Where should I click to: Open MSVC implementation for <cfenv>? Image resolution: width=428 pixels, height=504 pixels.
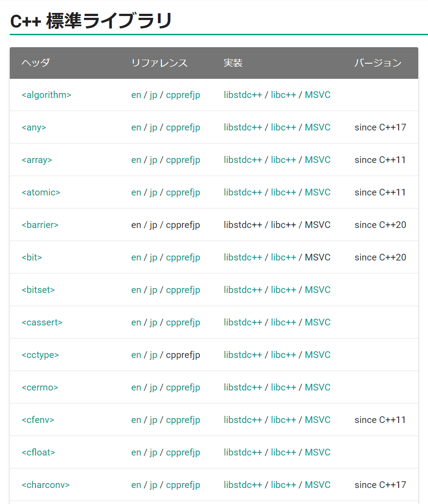tap(318, 420)
